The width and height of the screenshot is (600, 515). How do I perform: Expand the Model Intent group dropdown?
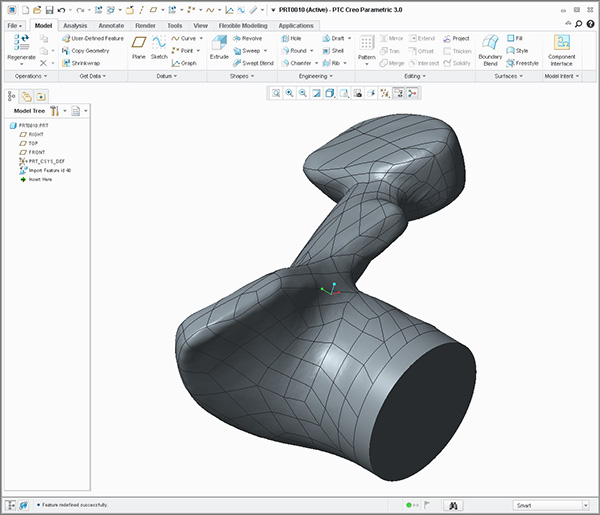click(x=562, y=76)
